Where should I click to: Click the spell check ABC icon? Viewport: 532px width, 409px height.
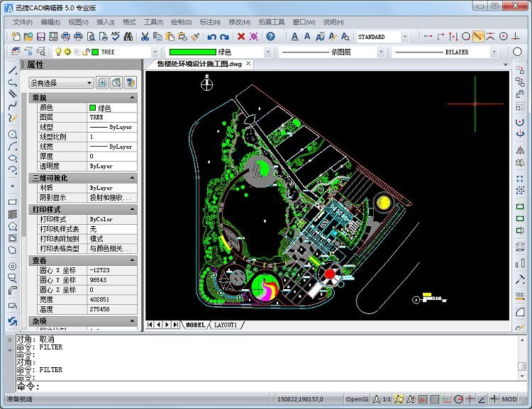[x=116, y=37]
